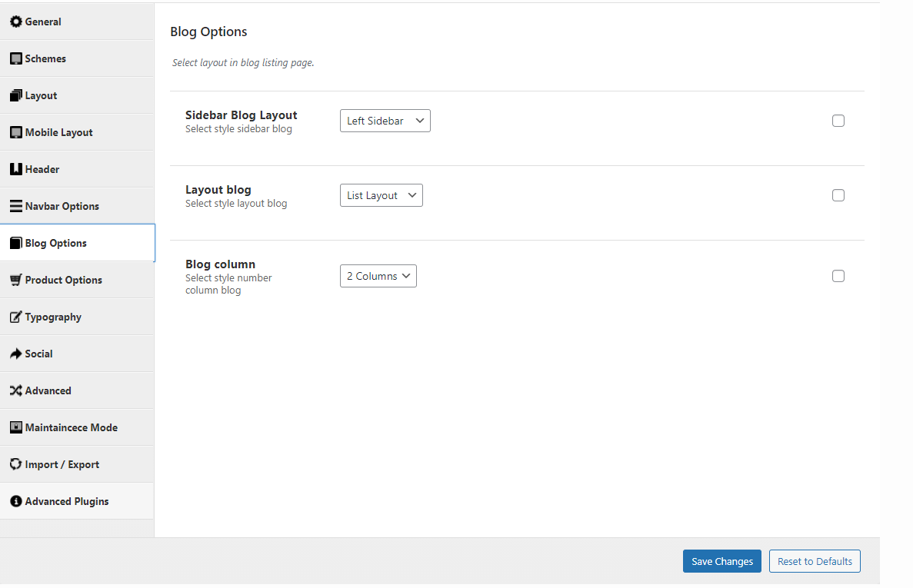Open the 2 Columns dropdown
The width and height of the screenshot is (913, 588).
pos(378,276)
